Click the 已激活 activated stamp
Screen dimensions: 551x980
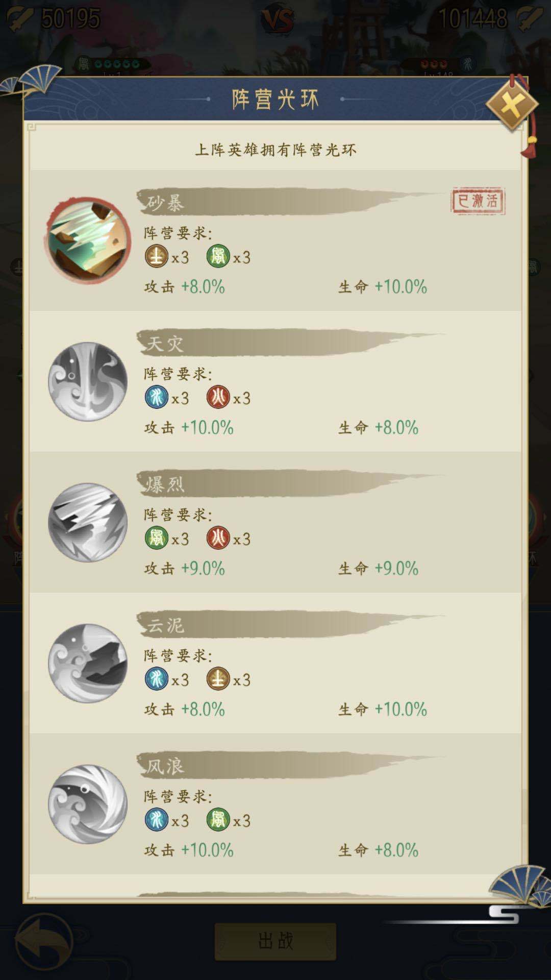(478, 201)
